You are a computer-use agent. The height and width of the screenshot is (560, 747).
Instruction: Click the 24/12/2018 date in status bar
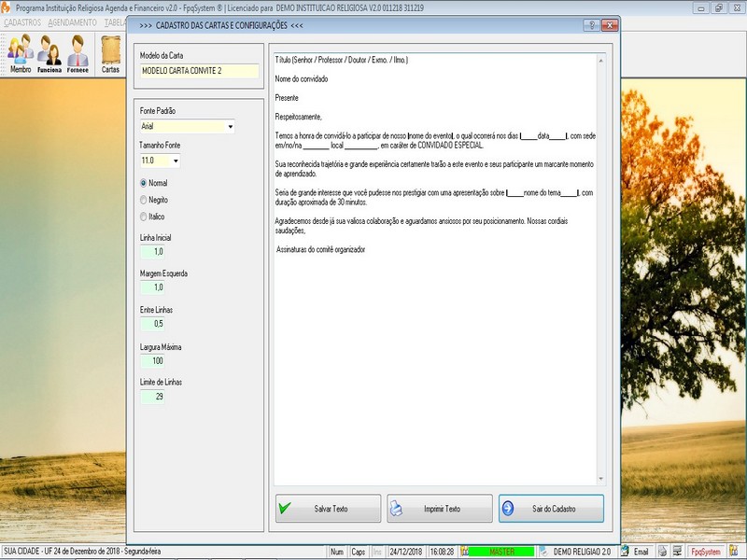[x=405, y=552]
